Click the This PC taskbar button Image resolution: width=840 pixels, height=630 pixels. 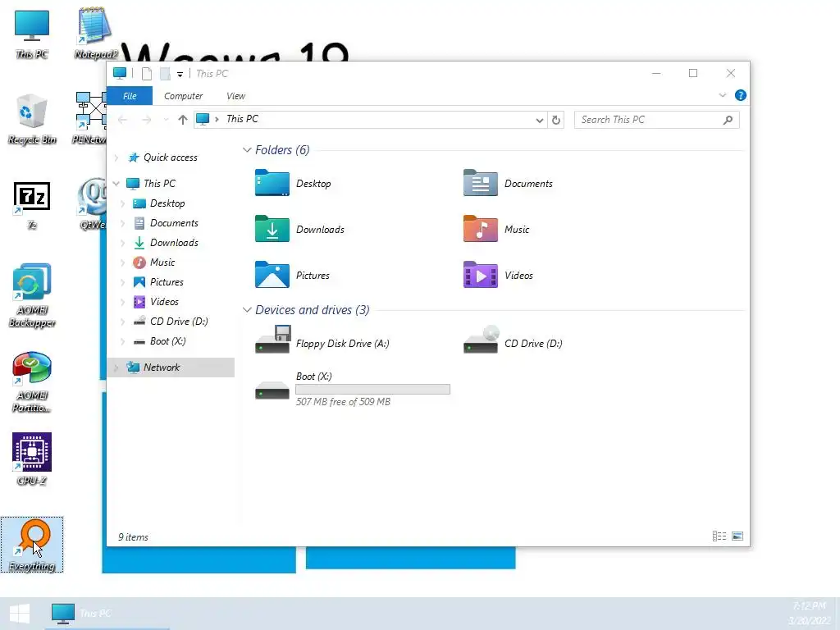tap(107, 614)
